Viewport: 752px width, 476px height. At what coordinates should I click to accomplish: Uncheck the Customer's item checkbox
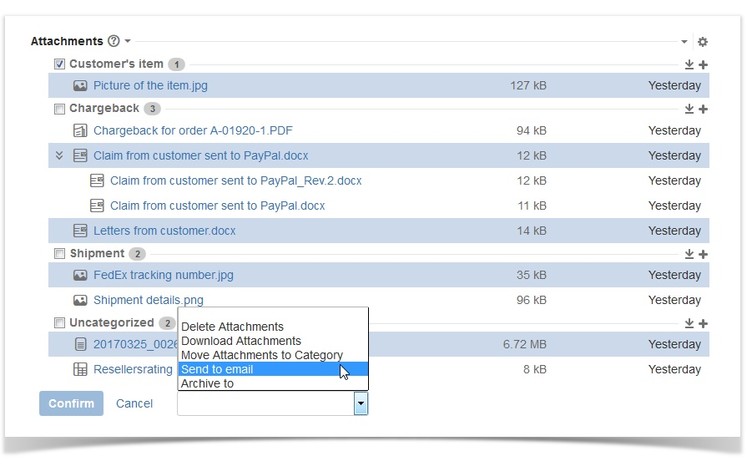tap(59, 64)
